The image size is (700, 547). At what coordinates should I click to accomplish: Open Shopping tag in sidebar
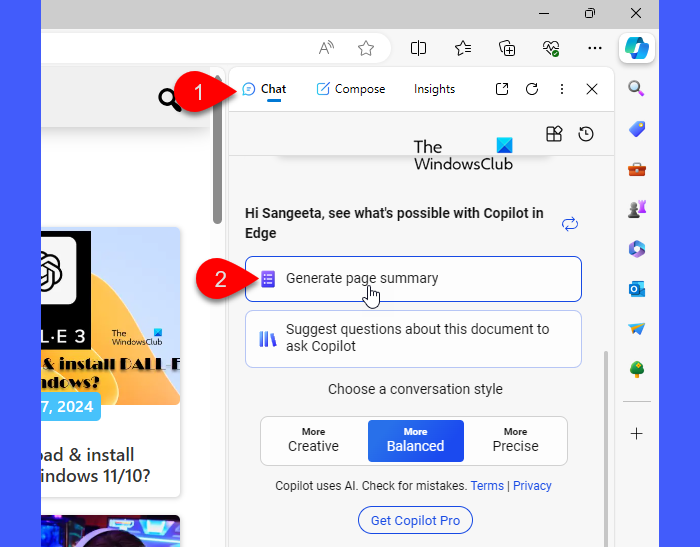pos(637,129)
